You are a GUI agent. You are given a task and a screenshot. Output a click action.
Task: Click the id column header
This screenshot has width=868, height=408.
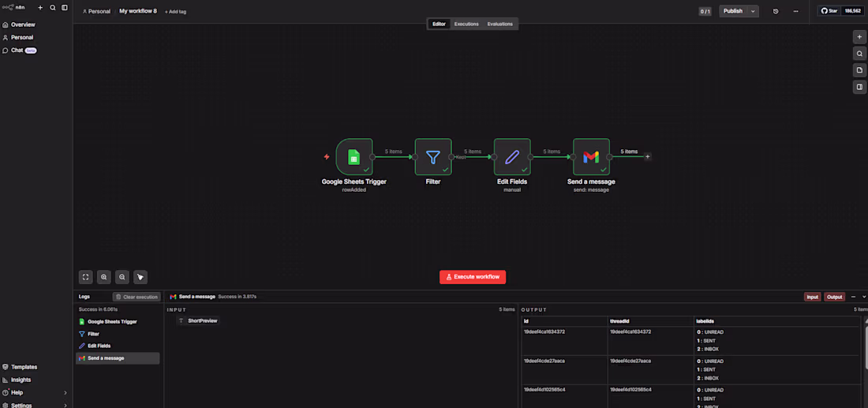point(564,321)
